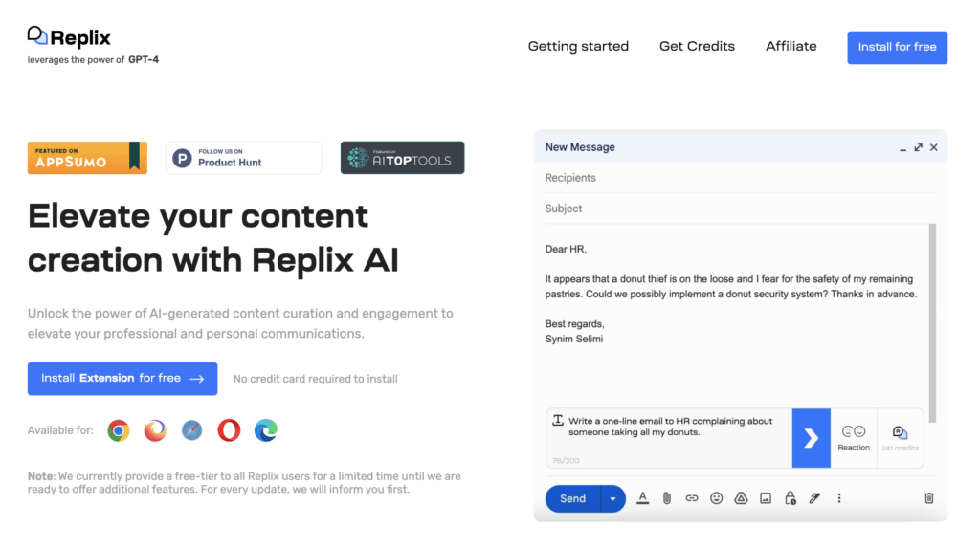The width and height of the screenshot is (980, 549).
Task: Insert an emoji
Action: tap(716, 498)
